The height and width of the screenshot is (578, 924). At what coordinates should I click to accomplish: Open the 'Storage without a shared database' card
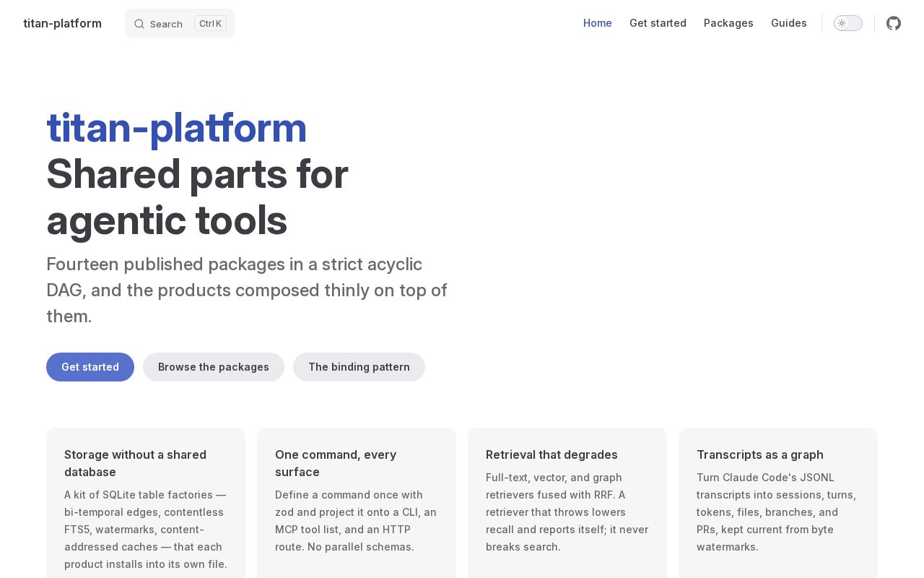tap(146, 503)
